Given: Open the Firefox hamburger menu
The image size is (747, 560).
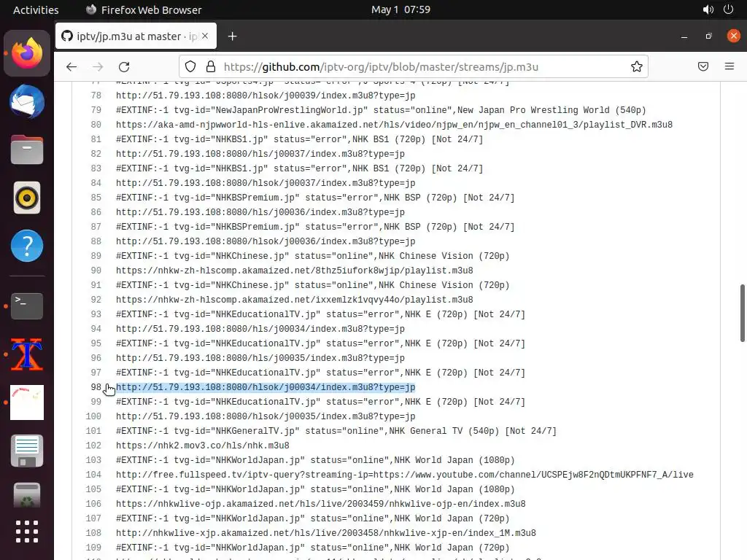Looking at the screenshot, I should click(729, 66).
